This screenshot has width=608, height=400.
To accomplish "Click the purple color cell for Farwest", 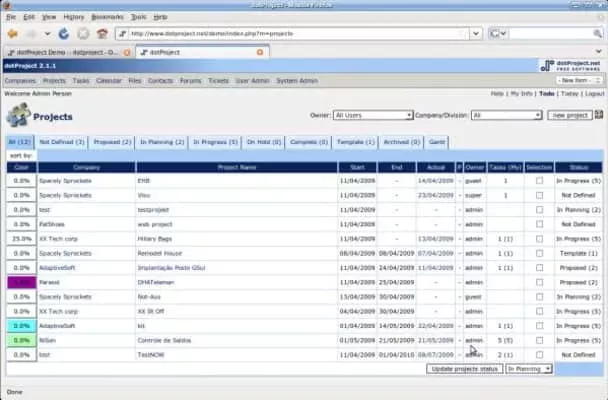I will coord(20,283).
